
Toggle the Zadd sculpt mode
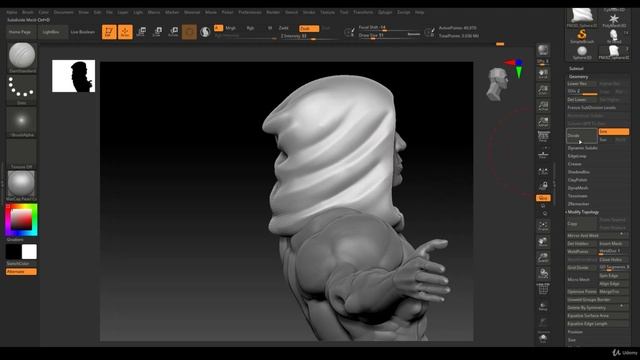pos(284,28)
